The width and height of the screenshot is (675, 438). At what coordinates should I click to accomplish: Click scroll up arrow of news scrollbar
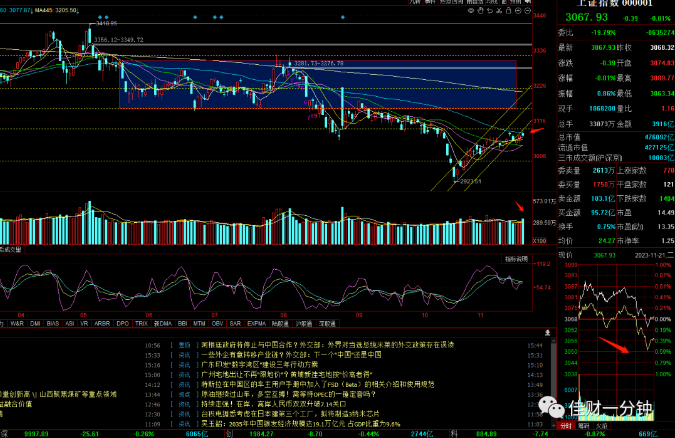point(553,341)
